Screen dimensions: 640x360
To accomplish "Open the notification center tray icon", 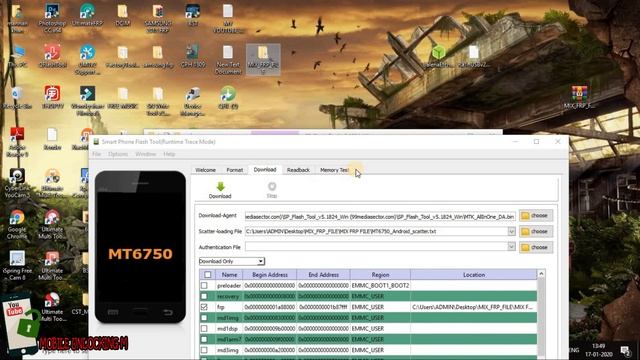I will [x=625, y=350].
